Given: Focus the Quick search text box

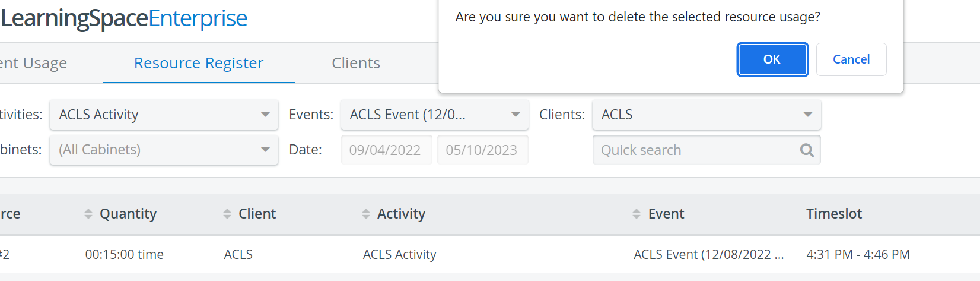Looking at the screenshot, I should click(698, 150).
